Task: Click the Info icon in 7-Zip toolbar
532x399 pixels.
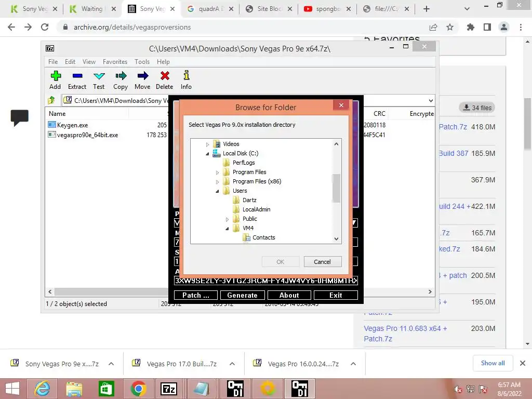Action: pos(187,75)
